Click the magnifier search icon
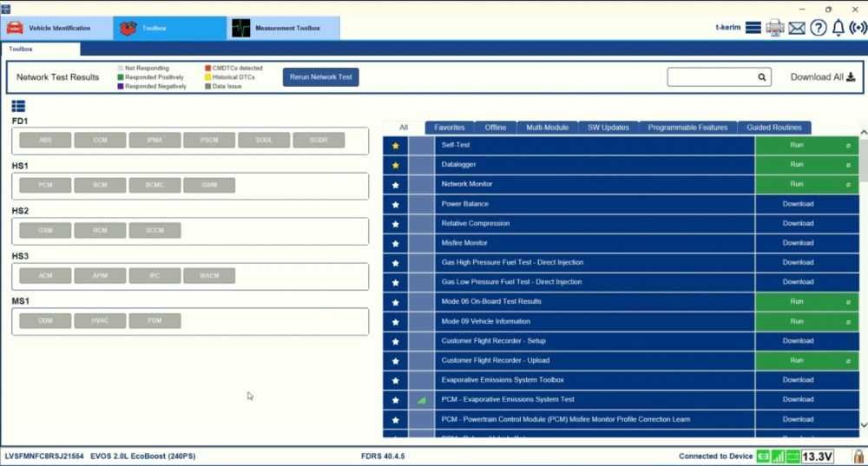The image size is (868, 466). click(762, 77)
